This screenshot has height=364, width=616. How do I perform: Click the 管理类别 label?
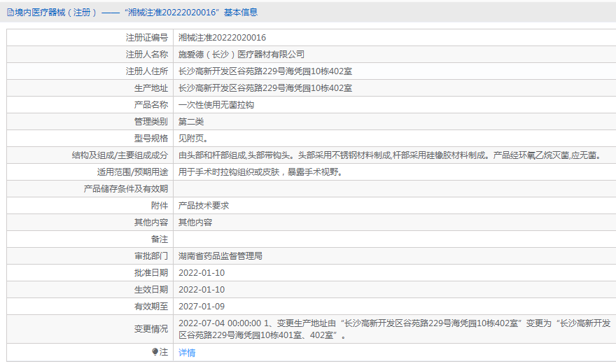tap(151, 122)
